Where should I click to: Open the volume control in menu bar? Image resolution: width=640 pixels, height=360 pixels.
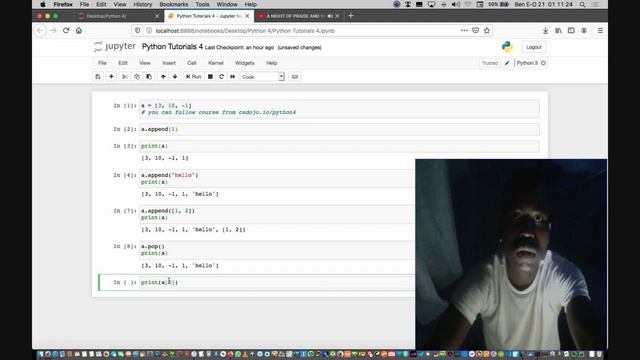(x=456, y=4)
